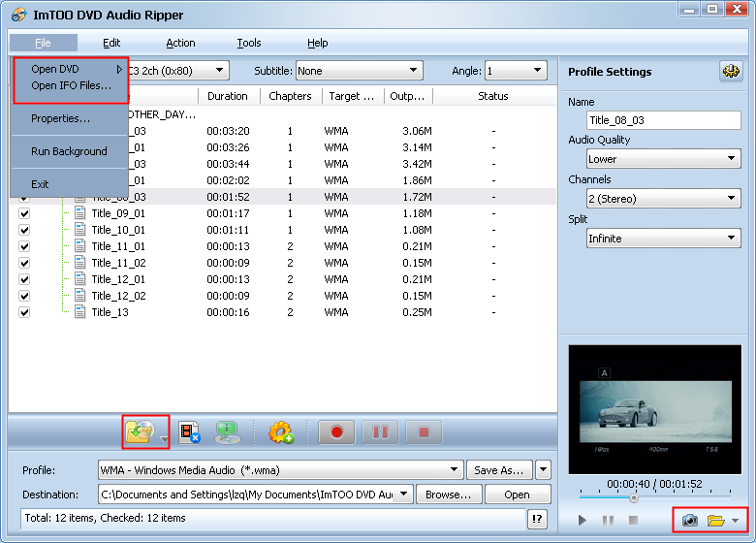The height and width of the screenshot is (543, 756).
Task: Click the Open destination button
Action: click(x=518, y=495)
